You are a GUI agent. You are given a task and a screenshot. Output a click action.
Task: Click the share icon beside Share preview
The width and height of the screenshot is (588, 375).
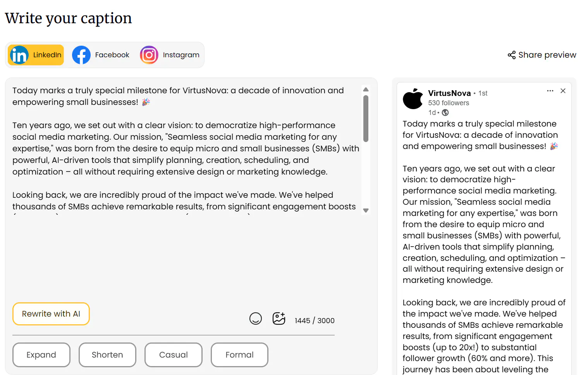(512, 55)
